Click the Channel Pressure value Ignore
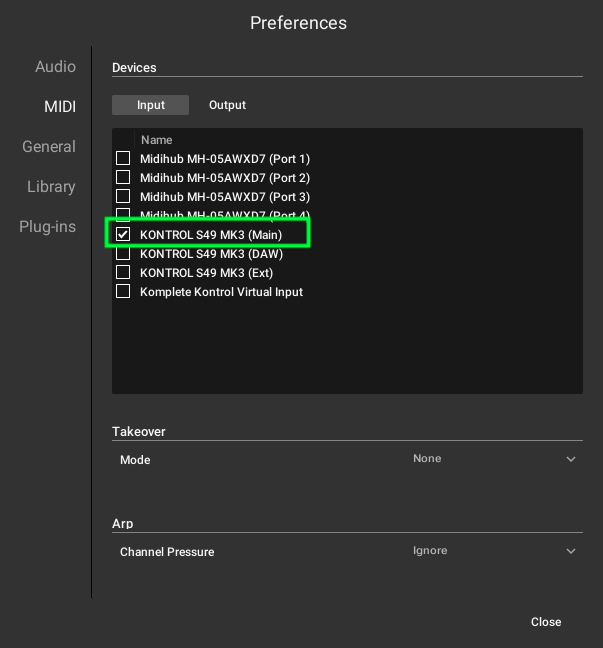 click(430, 550)
